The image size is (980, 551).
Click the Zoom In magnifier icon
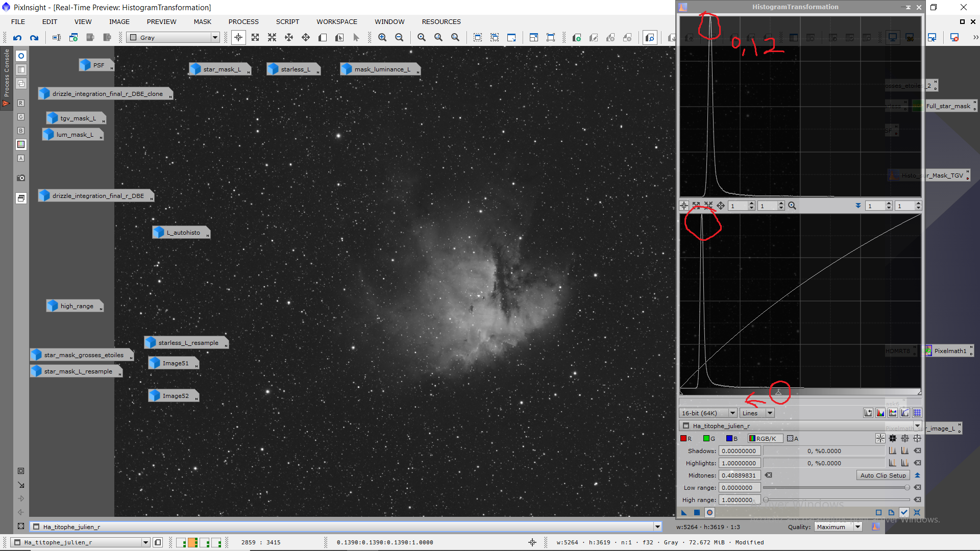pos(382,37)
